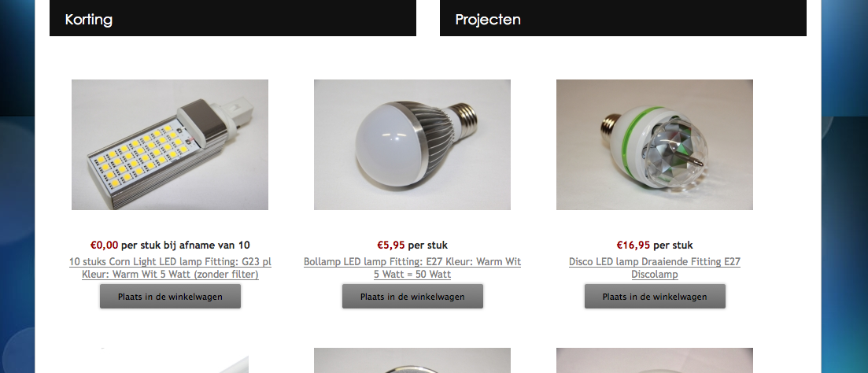Follow the Bollamp LED lamp E27 link
868x373 pixels.
coord(412,268)
